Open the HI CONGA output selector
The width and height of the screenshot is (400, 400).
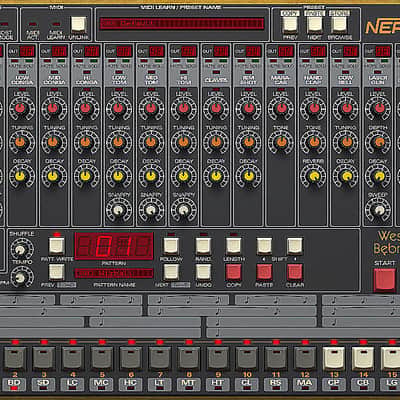click(92, 51)
